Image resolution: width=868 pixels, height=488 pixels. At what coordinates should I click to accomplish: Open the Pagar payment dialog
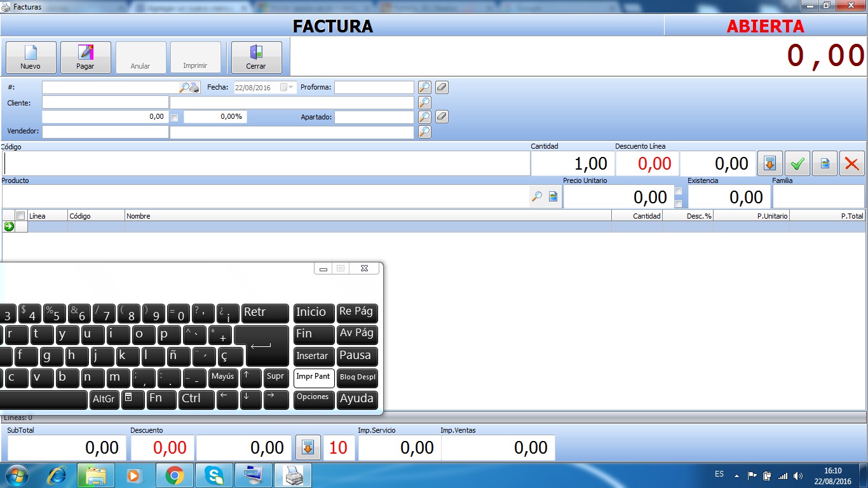tap(85, 57)
